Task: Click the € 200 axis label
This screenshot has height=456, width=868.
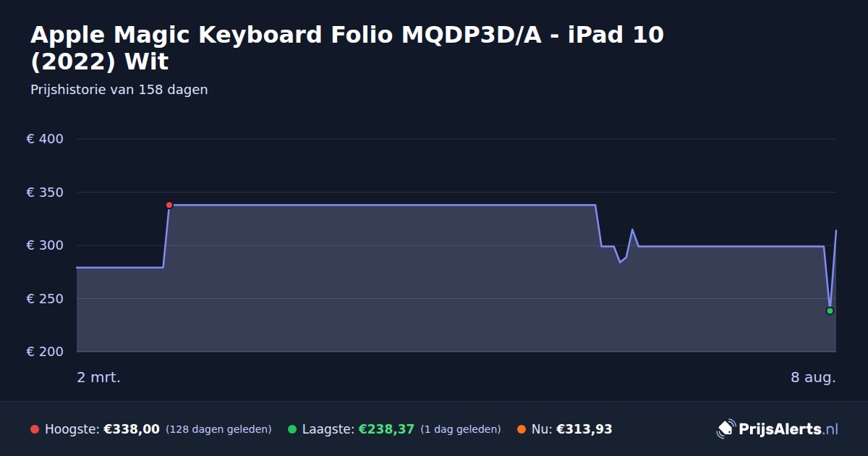Action: click(46, 352)
